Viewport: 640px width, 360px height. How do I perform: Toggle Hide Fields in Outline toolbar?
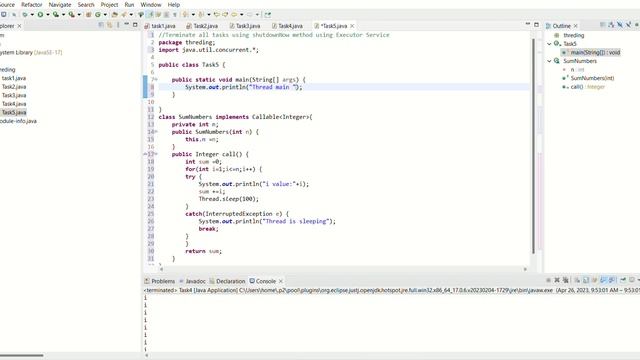coord(620,25)
